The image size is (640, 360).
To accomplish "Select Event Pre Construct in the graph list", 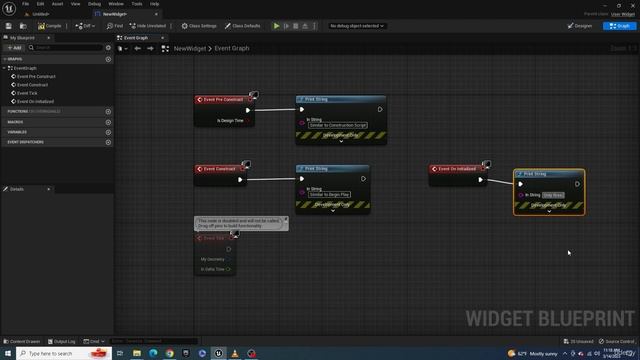I will tap(36, 76).
